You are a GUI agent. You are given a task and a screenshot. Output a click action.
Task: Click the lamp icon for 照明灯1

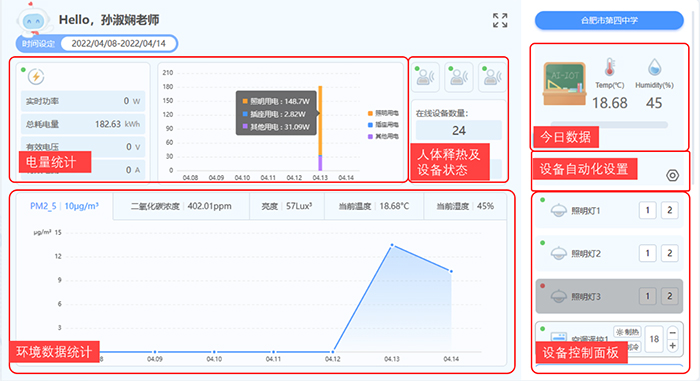(x=558, y=210)
